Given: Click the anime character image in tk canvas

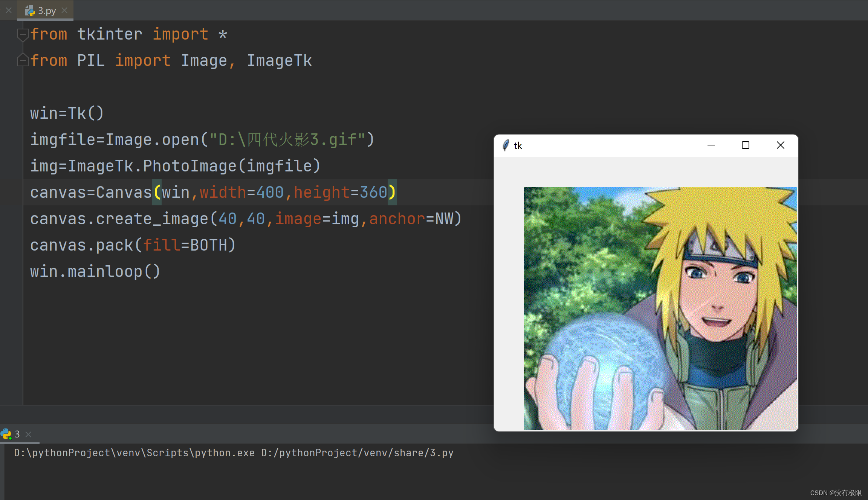Looking at the screenshot, I should pyautogui.click(x=660, y=308).
